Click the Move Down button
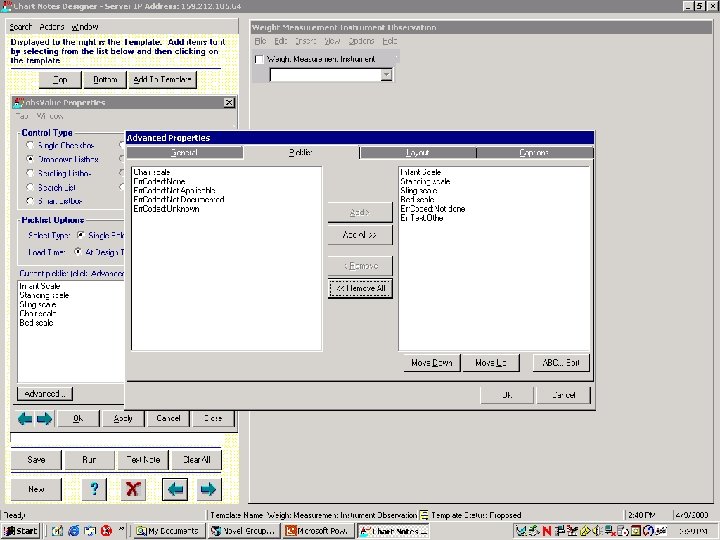 (432, 363)
